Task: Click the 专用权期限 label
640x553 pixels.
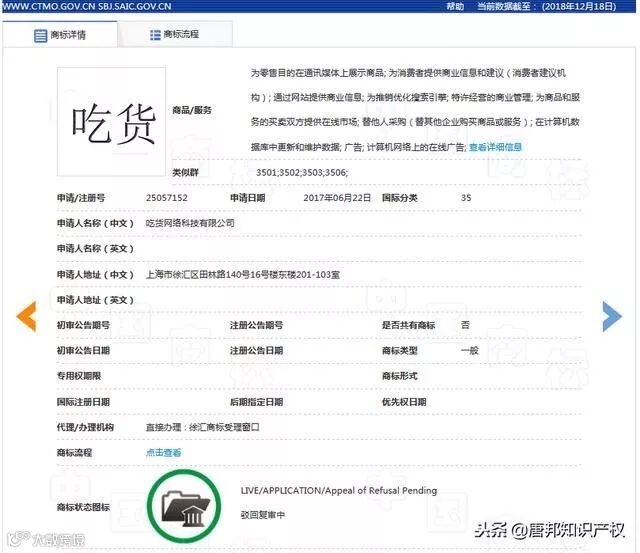Action: (79, 376)
